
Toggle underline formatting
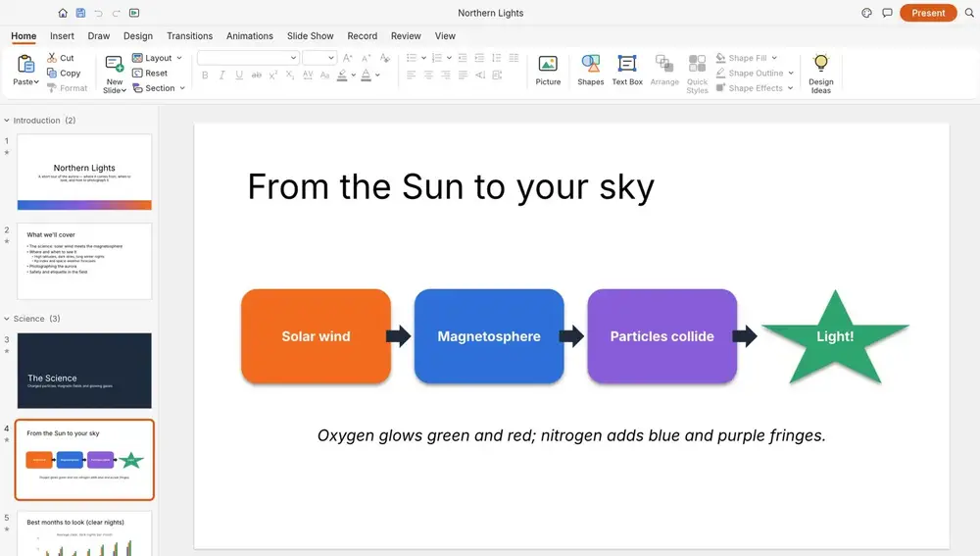pyautogui.click(x=239, y=76)
